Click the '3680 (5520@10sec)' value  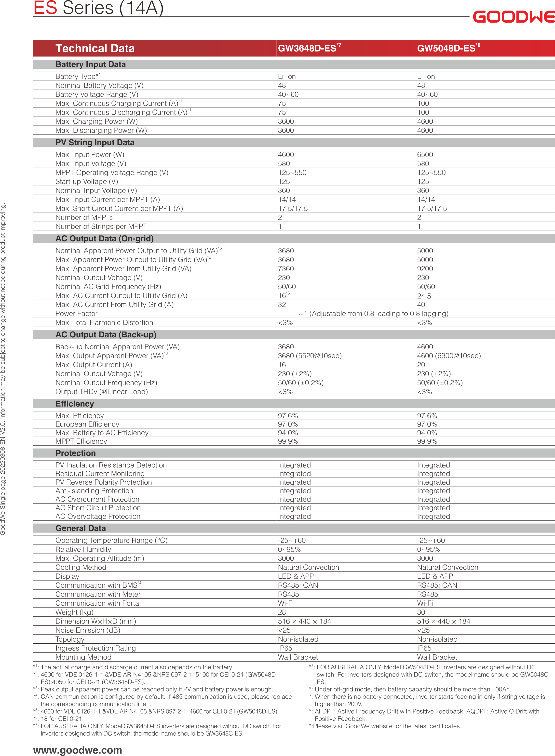[310, 356]
